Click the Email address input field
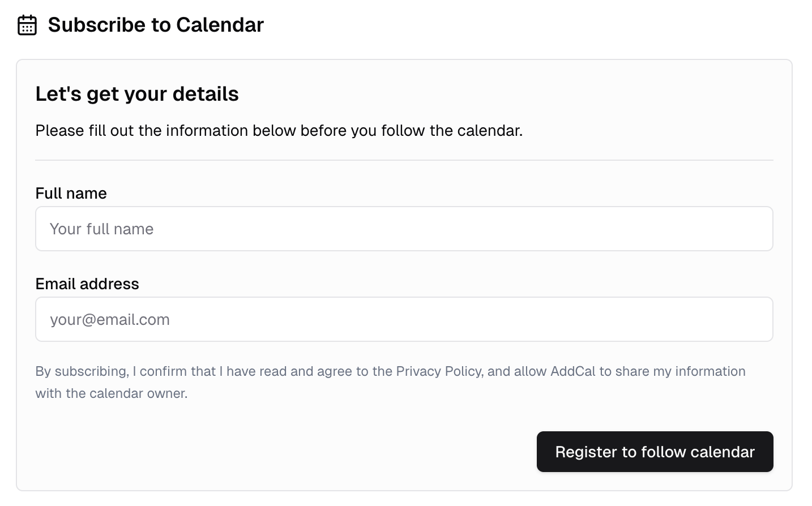Viewport: 812px width, 506px height. point(404,319)
